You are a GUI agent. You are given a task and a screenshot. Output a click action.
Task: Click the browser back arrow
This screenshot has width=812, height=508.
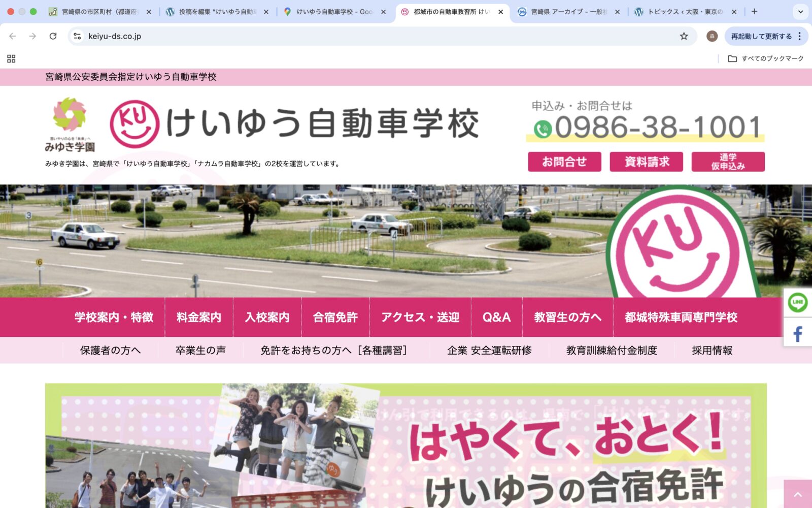coord(12,36)
